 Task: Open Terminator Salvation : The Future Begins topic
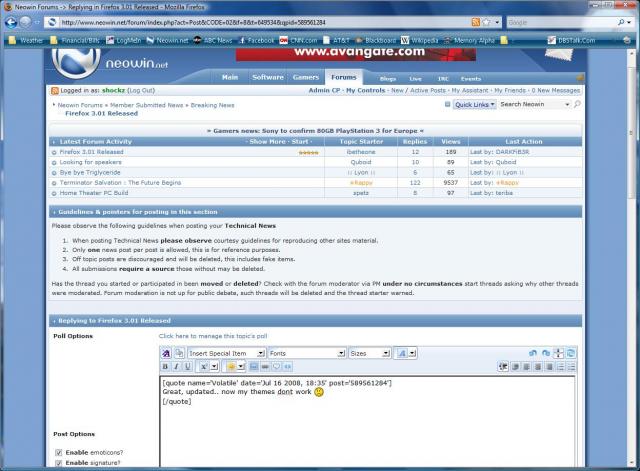pyautogui.click(x=120, y=182)
